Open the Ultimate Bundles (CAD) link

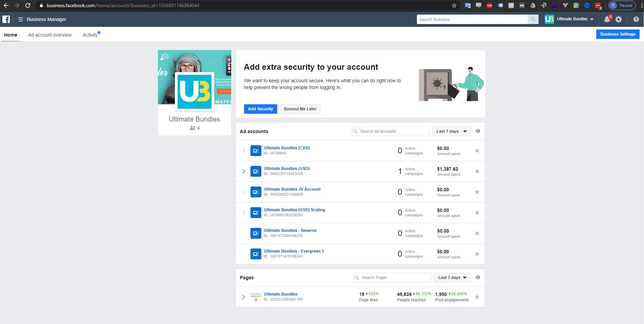287,148
